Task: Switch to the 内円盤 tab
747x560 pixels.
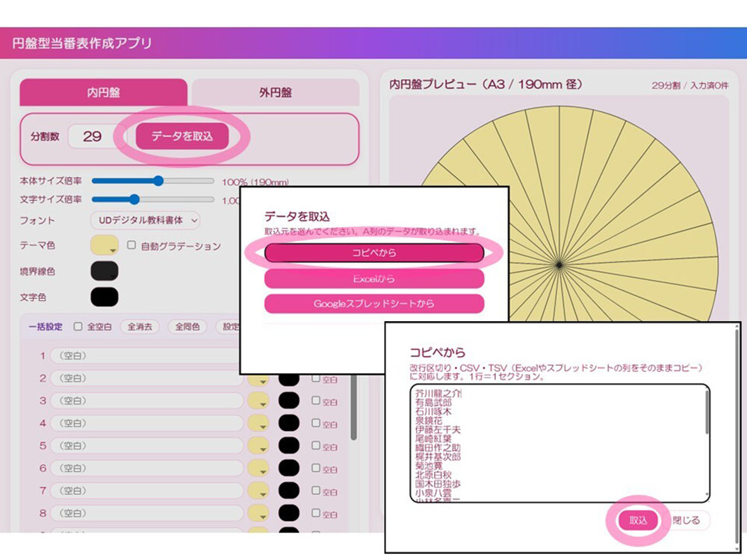Action: click(x=103, y=93)
